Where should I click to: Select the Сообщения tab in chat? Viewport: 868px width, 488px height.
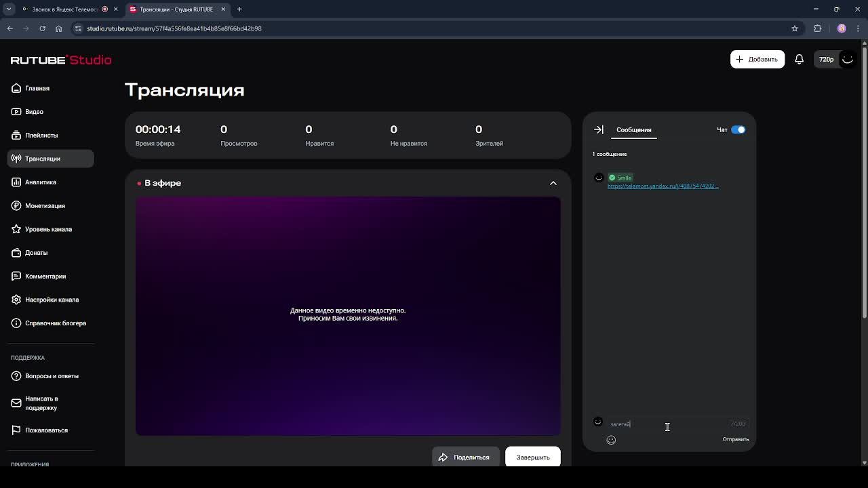click(633, 129)
